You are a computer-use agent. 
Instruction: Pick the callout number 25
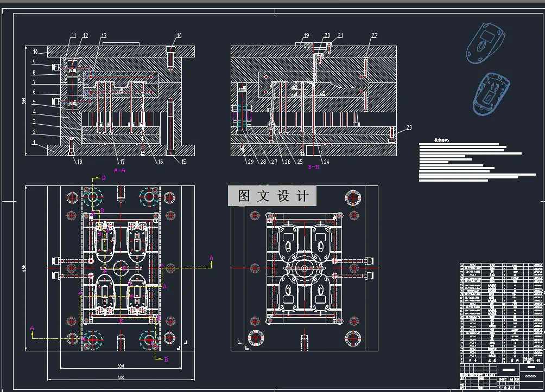[300, 162]
